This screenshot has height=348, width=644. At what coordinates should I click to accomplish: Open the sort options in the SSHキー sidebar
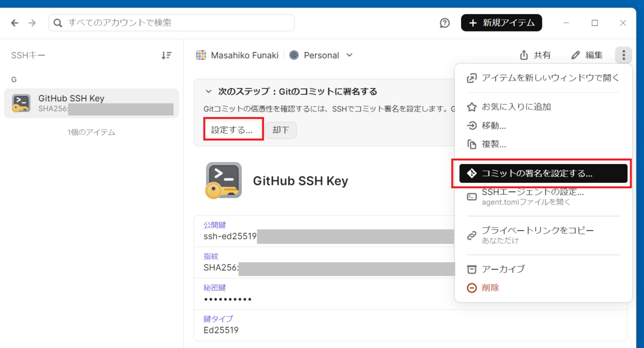tap(166, 55)
